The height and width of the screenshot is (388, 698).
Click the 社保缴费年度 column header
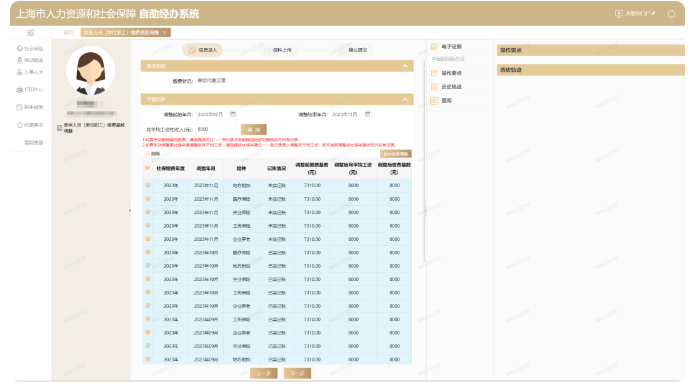[170, 169]
